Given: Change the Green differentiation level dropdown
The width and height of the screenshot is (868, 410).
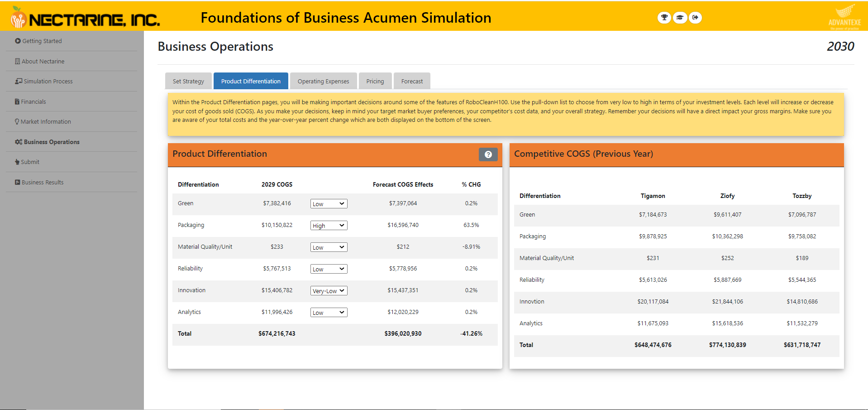Looking at the screenshot, I should click(x=329, y=203).
